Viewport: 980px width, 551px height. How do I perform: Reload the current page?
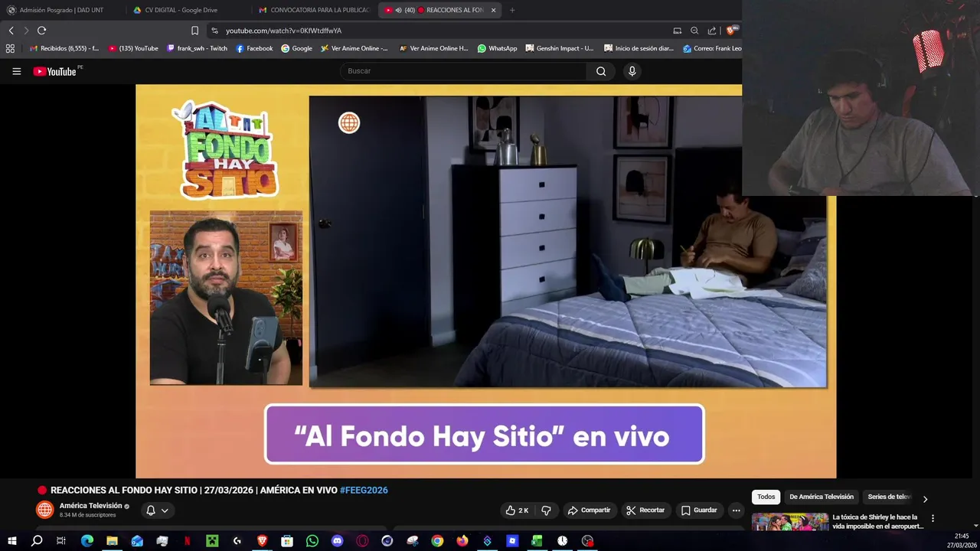[x=41, y=31]
